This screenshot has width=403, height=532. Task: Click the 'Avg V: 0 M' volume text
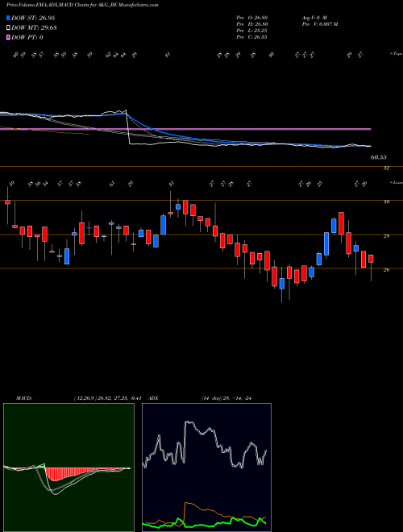[x=314, y=18]
